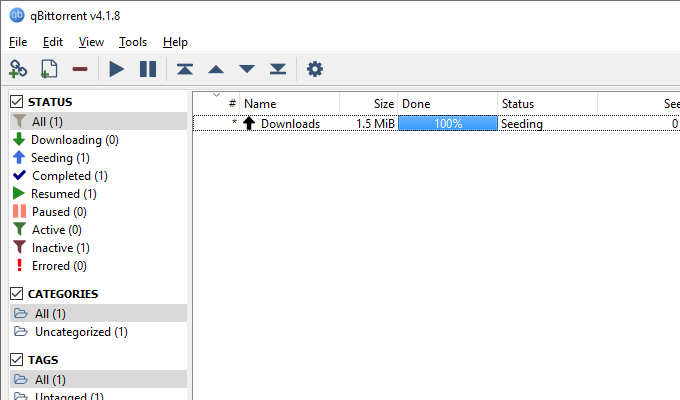The width and height of the screenshot is (680, 400).
Task: Filter by Inactive (1)
Action: tap(98, 248)
